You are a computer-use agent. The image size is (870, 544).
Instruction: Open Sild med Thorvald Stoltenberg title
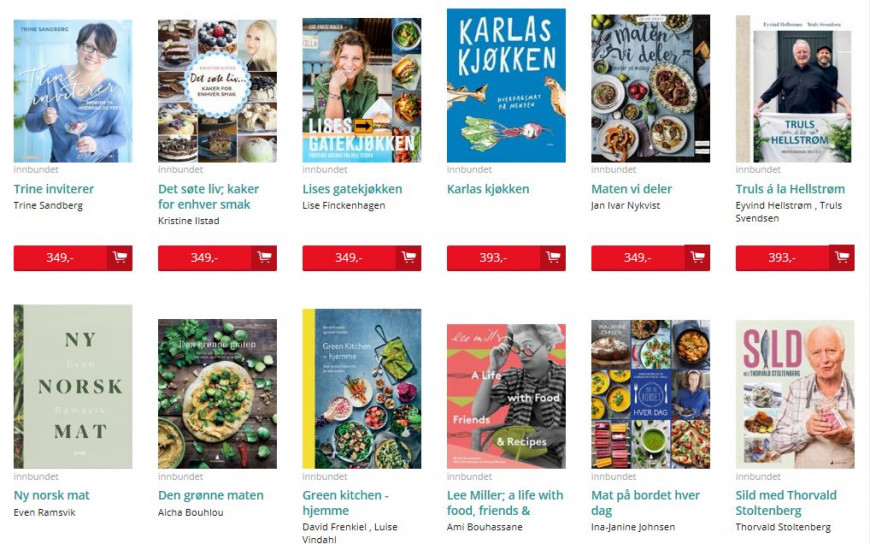point(786,503)
